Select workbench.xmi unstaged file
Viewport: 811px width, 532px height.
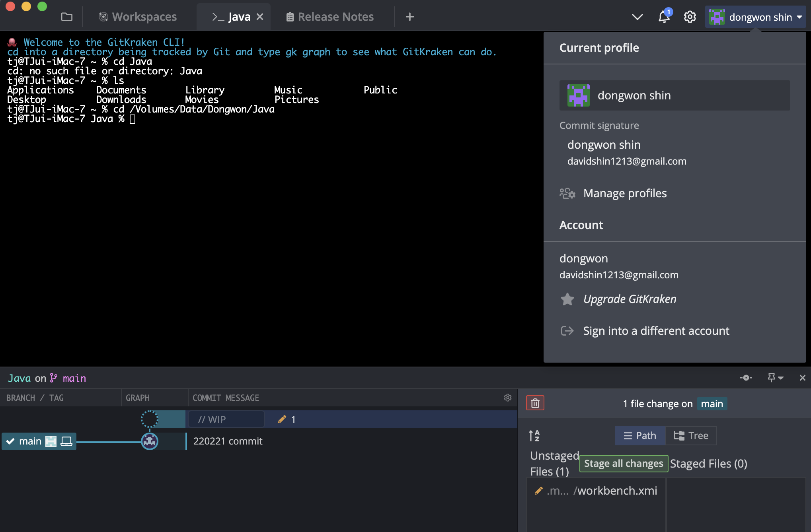pyautogui.click(x=596, y=491)
